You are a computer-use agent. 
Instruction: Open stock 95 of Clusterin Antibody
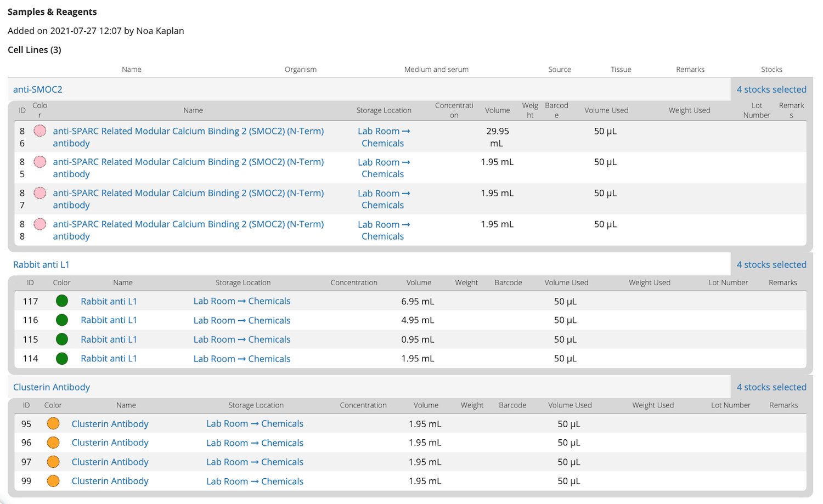[110, 423]
